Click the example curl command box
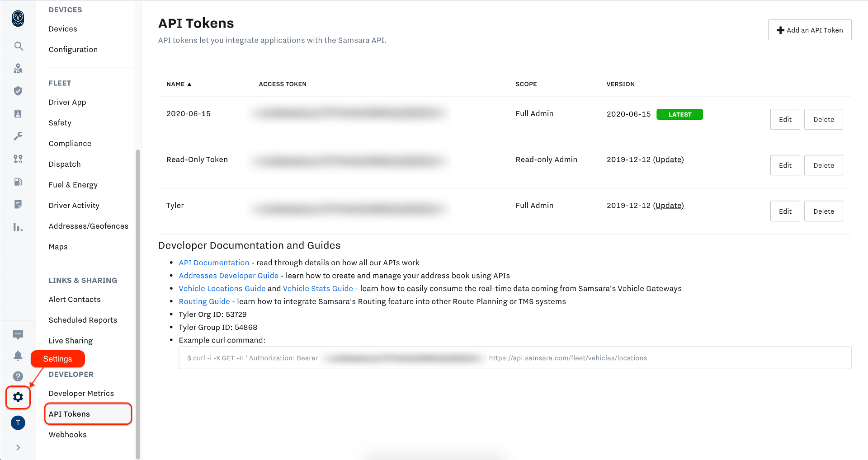 (515, 358)
